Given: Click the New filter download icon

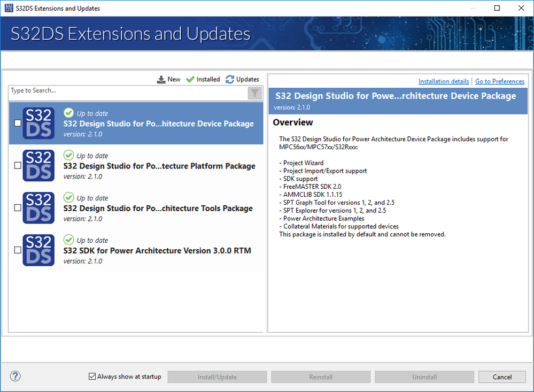Looking at the screenshot, I should click(161, 80).
